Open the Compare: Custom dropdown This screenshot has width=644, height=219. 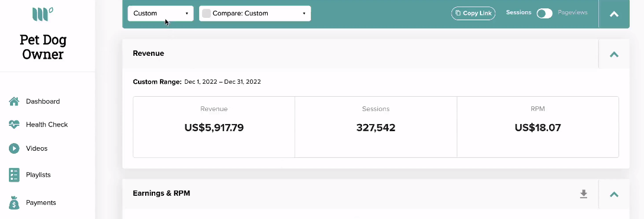pos(255,13)
